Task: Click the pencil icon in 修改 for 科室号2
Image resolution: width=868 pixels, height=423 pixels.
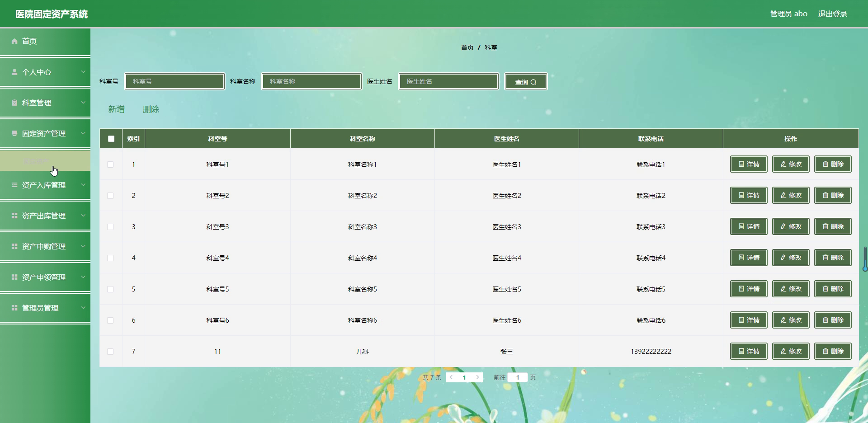Action: tap(783, 195)
